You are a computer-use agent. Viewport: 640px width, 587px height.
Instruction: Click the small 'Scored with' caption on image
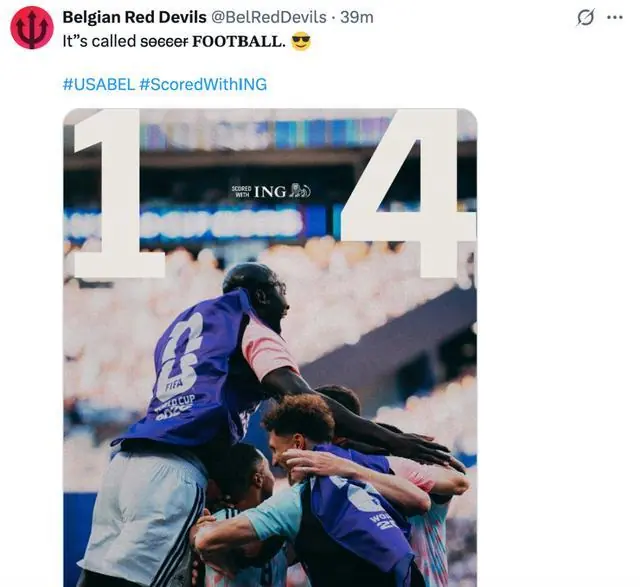[x=241, y=191]
